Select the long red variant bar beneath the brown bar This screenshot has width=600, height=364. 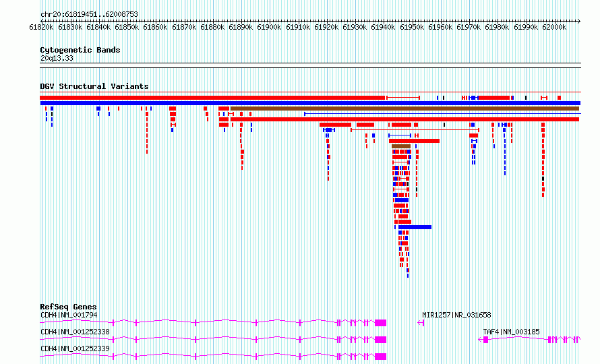click(x=405, y=119)
